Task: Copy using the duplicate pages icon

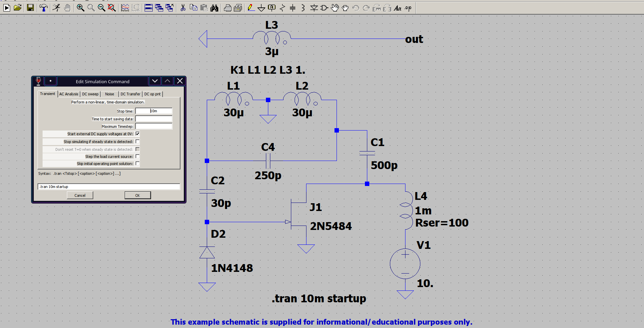Action: pyautogui.click(x=194, y=8)
